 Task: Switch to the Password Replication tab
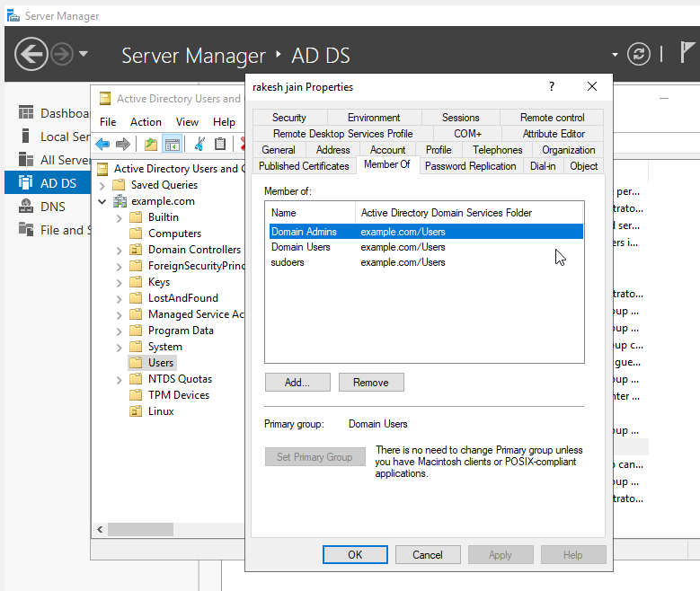471,166
